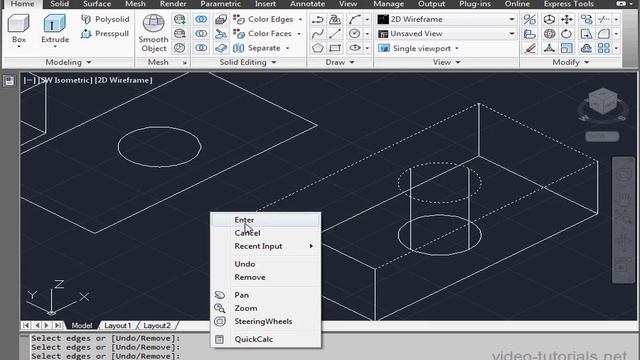640x360 pixels.
Task: Open the Extrude dropdown arrow
Action: 55,47
